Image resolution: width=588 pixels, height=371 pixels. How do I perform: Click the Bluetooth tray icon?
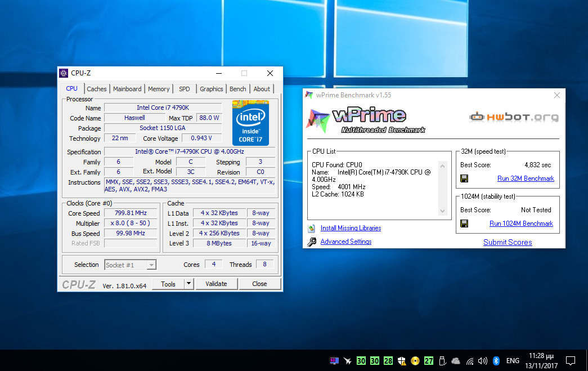coord(496,361)
